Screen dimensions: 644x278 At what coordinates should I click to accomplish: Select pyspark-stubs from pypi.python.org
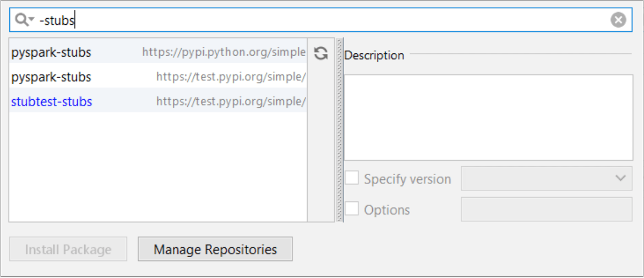click(x=51, y=52)
